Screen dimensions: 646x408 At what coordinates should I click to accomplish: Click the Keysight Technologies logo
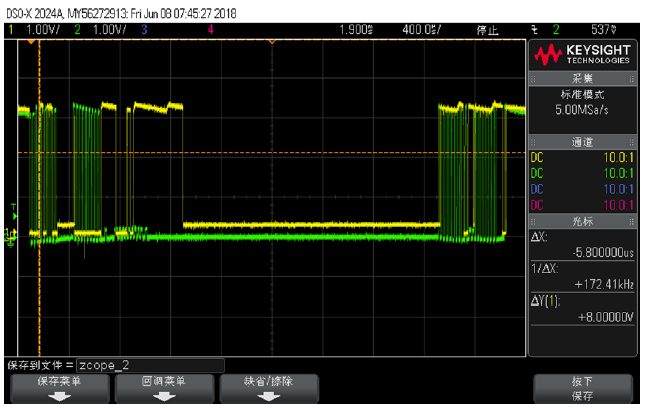(582, 55)
